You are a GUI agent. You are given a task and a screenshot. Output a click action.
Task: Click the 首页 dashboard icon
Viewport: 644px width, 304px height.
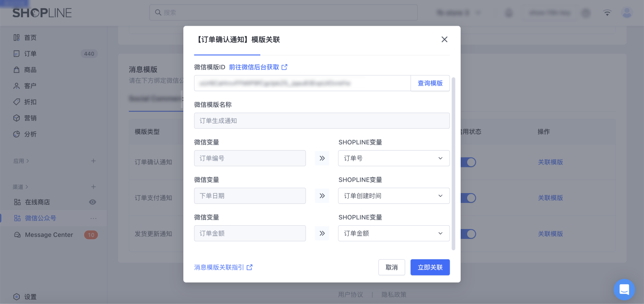[x=16, y=37]
